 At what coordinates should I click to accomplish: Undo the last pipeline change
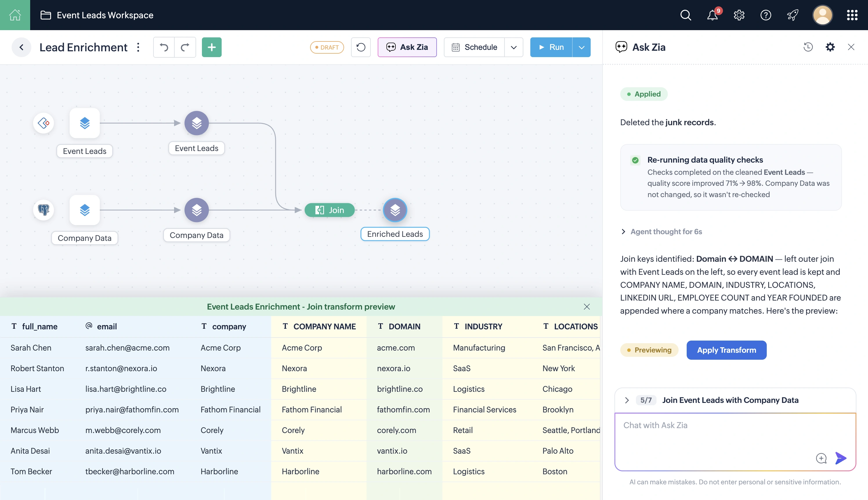coord(164,47)
